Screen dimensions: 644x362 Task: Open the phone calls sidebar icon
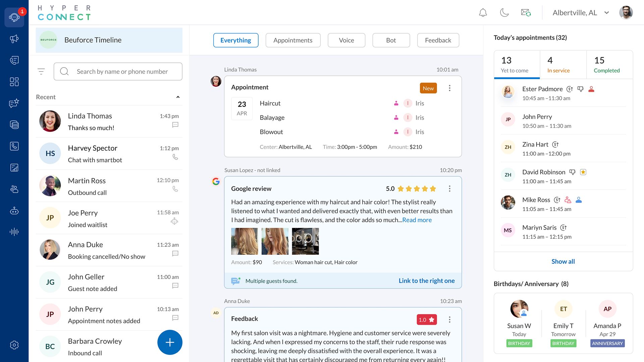(14, 146)
